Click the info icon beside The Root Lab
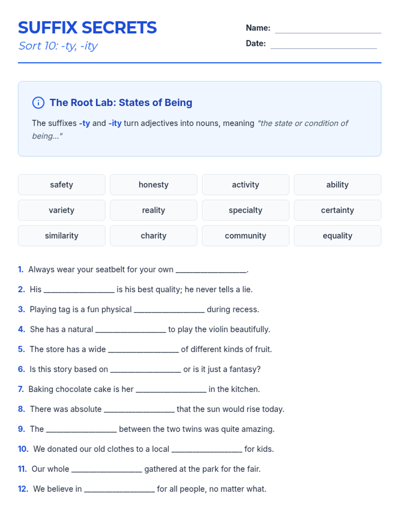Viewport: 399px width, 532px height. coord(38,103)
